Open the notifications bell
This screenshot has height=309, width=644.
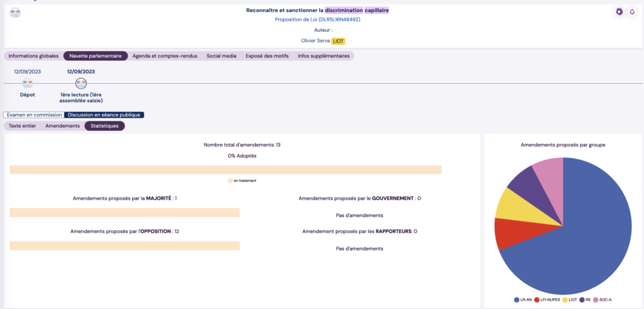click(x=631, y=12)
